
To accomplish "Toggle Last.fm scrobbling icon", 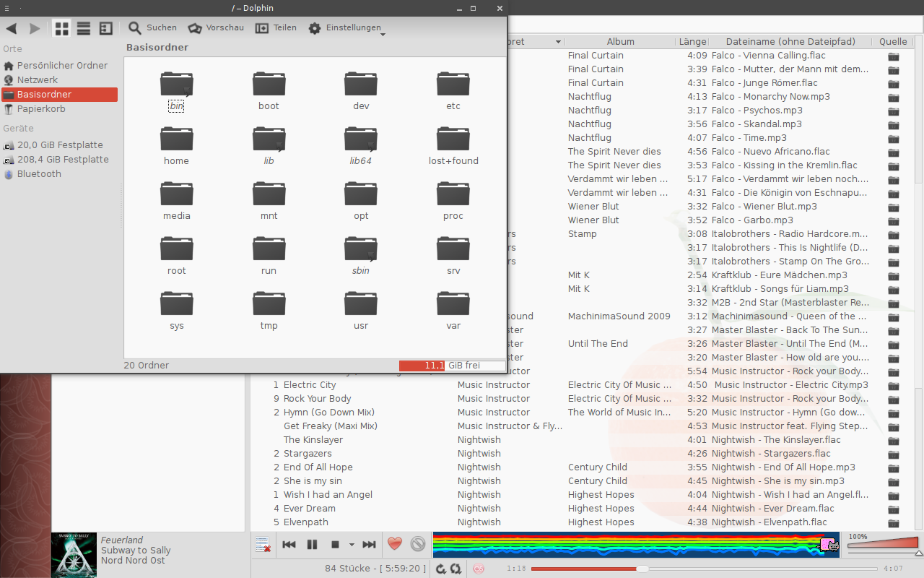I will click(x=478, y=569).
